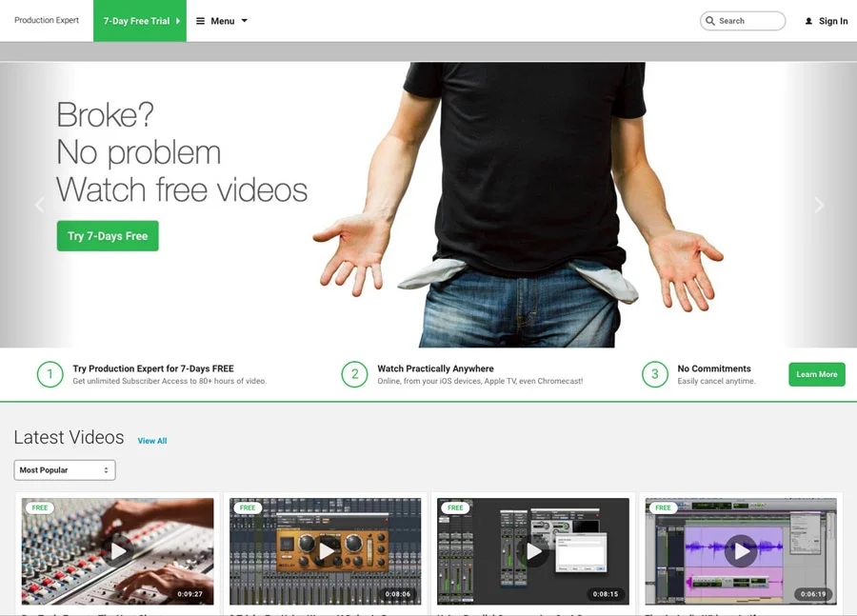
Task: Click step 3 circle icon
Action: pos(655,374)
